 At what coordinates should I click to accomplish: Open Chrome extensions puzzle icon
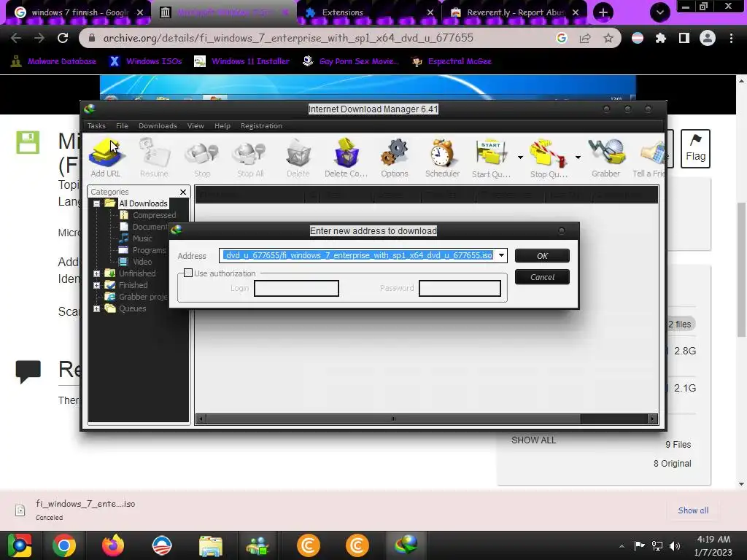coord(661,38)
